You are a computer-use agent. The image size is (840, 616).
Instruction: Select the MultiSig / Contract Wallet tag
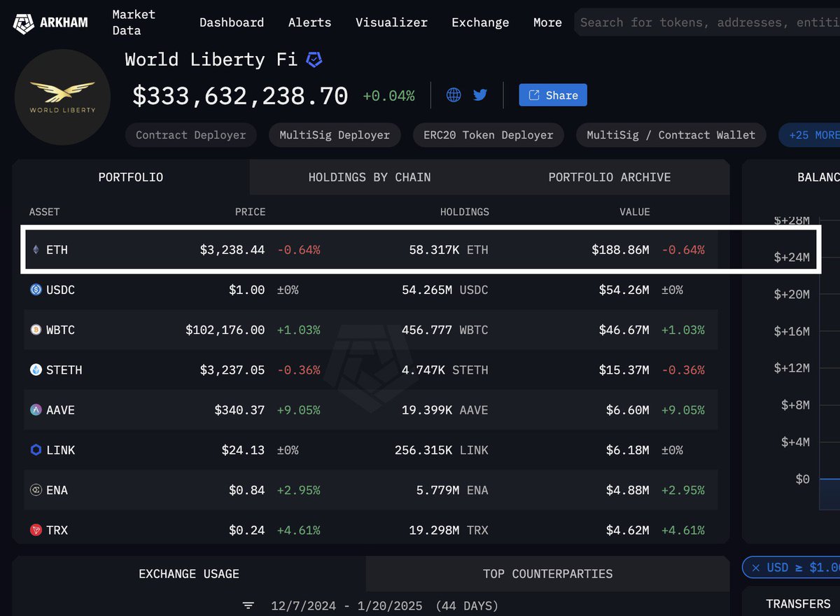[671, 135]
